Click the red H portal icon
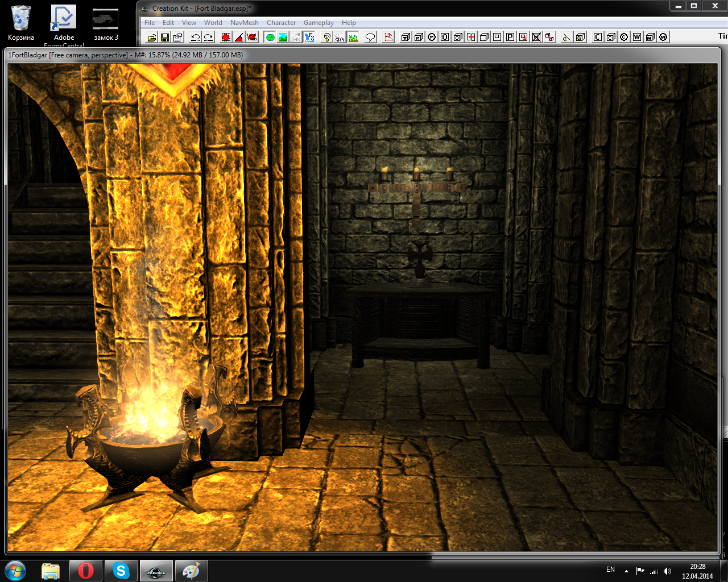This screenshot has width=728, height=582. click(x=471, y=37)
